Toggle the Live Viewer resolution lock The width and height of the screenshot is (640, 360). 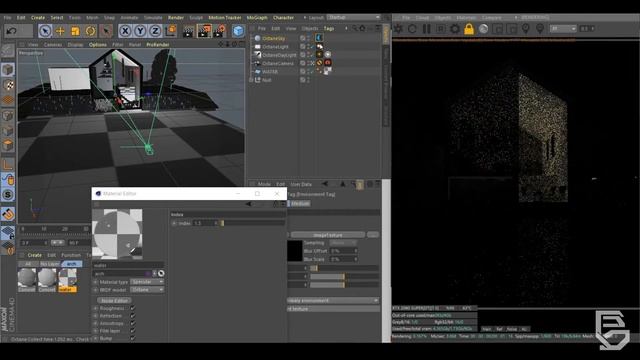point(469,29)
